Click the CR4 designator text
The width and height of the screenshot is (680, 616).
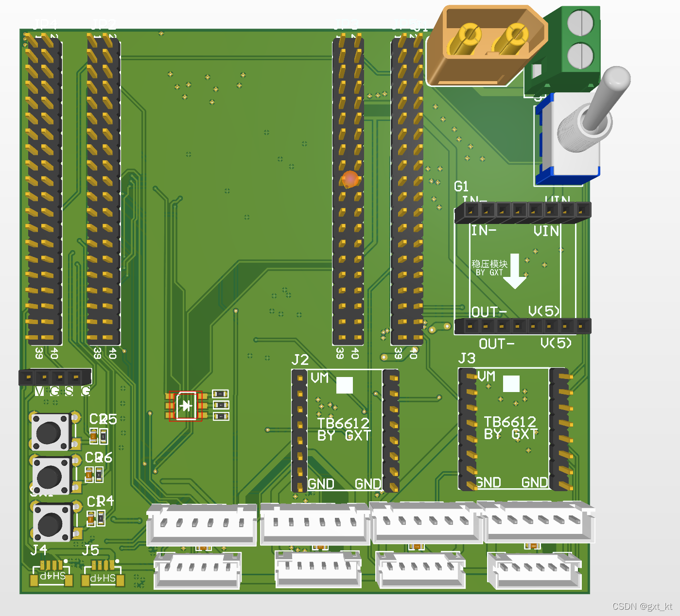click(100, 501)
